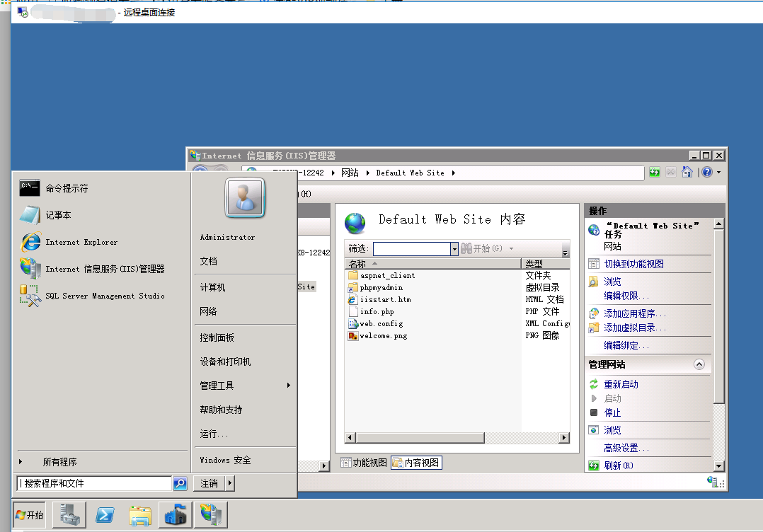Select the iisstart.htm file

[x=379, y=299]
